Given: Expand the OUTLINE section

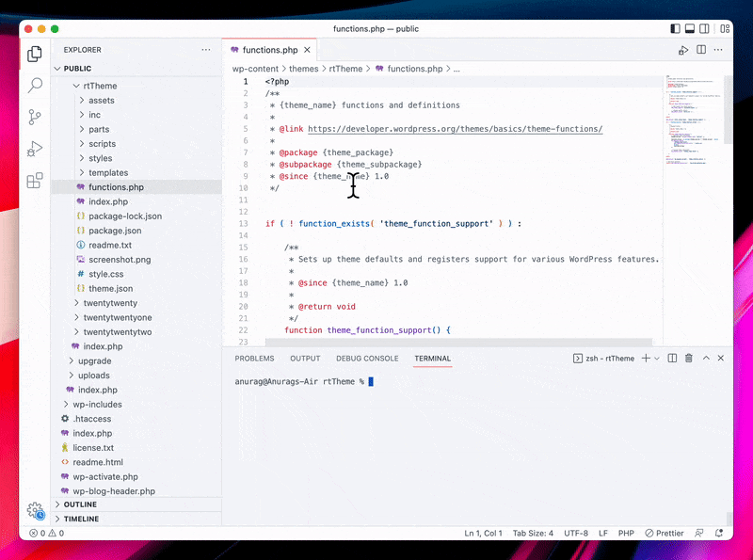Looking at the screenshot, I should tap(80, 504).
